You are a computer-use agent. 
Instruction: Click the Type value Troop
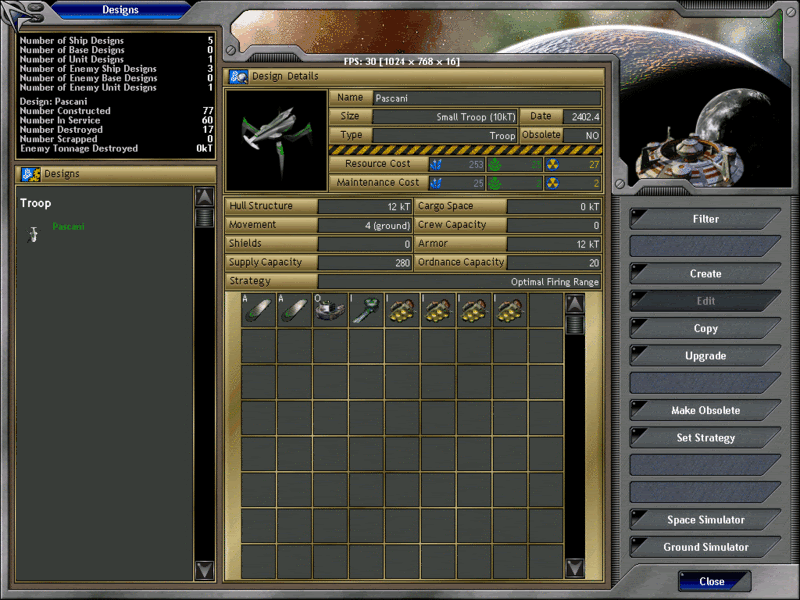pos(445,136)
